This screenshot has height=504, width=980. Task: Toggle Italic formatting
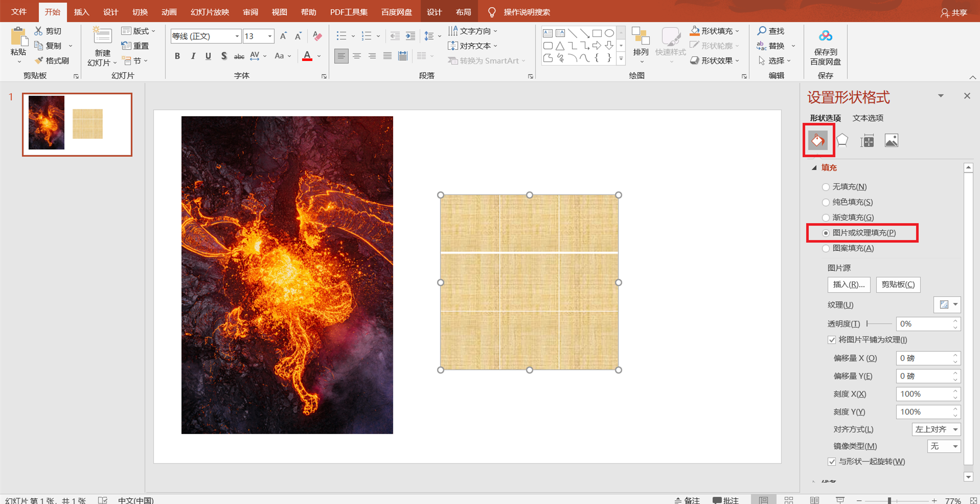[193, 56]
